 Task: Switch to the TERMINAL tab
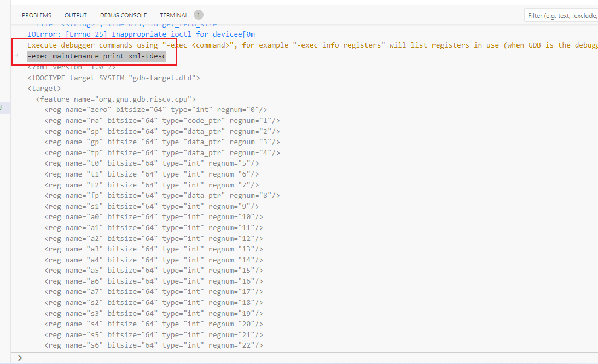point(174,15)
